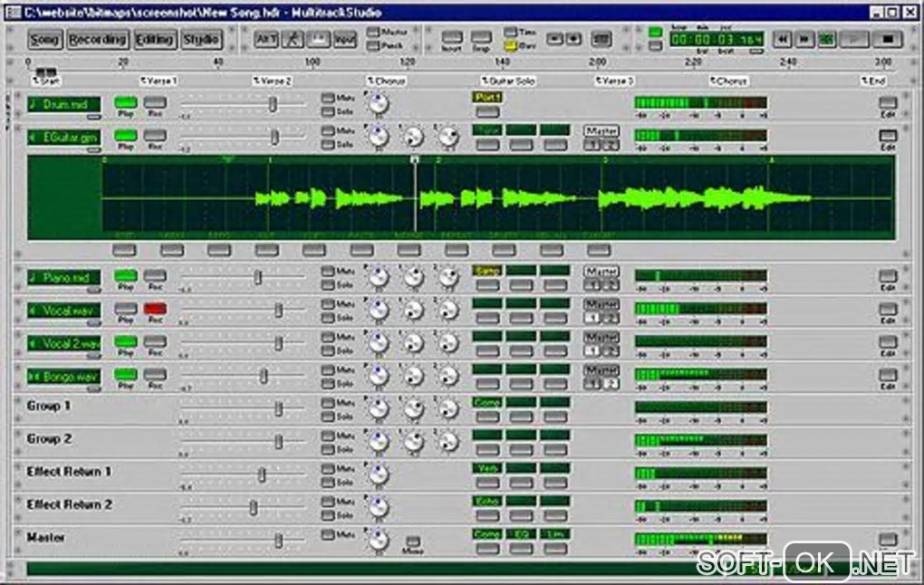Screen dimensions: 924x585
Task: Open the Echo slot on Effect Return 2
Action: click(487, 502)
